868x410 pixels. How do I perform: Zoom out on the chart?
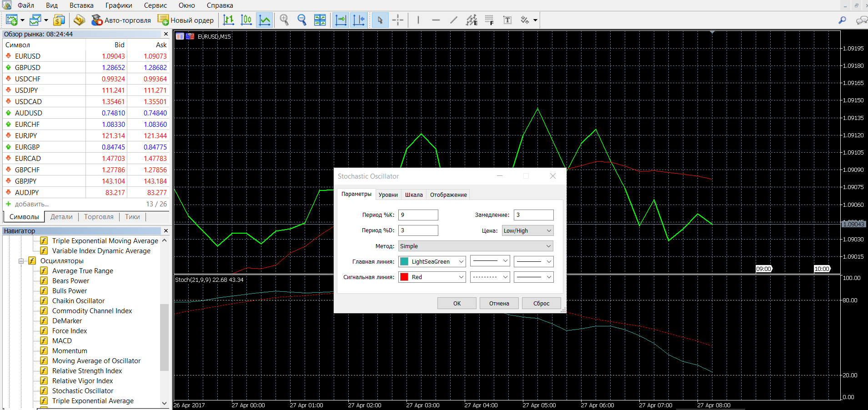click(302, 20)
